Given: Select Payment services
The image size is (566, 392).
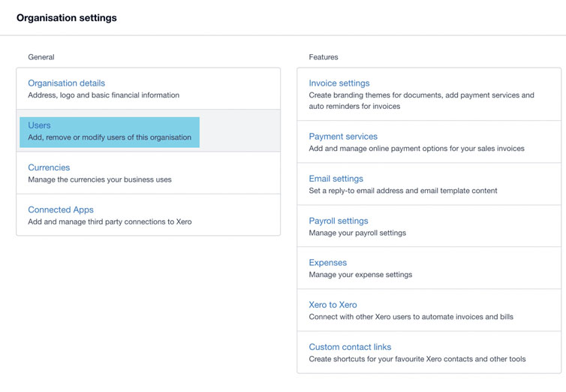Looking at the screenshot, I should pos(343,137).
